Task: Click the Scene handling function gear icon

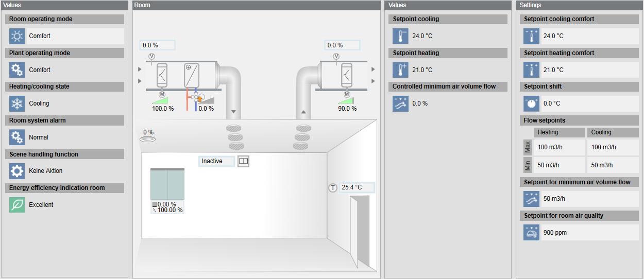Action: (17, 171)
